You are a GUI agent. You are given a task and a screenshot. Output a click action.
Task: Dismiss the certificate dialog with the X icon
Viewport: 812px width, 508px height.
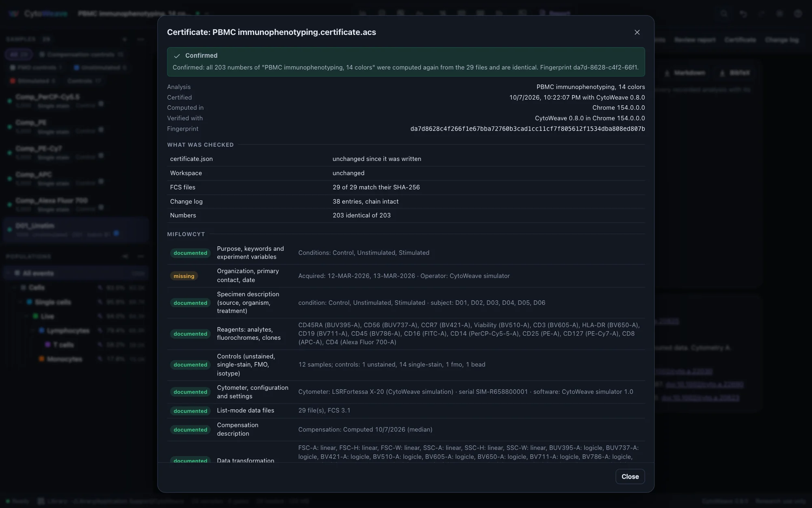[637, 32]
